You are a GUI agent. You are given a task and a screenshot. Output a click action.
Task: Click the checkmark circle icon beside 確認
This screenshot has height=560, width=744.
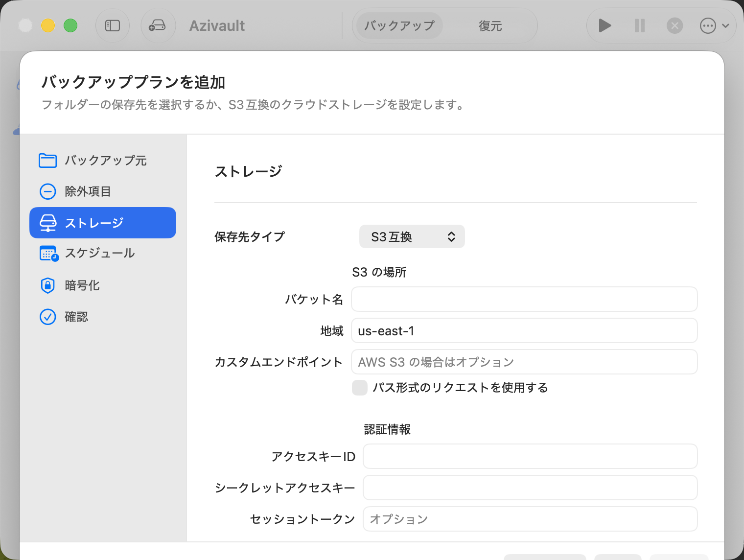(47, 317)
